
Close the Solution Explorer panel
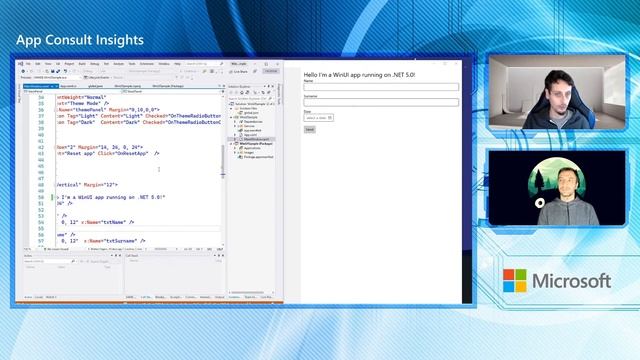273,86
